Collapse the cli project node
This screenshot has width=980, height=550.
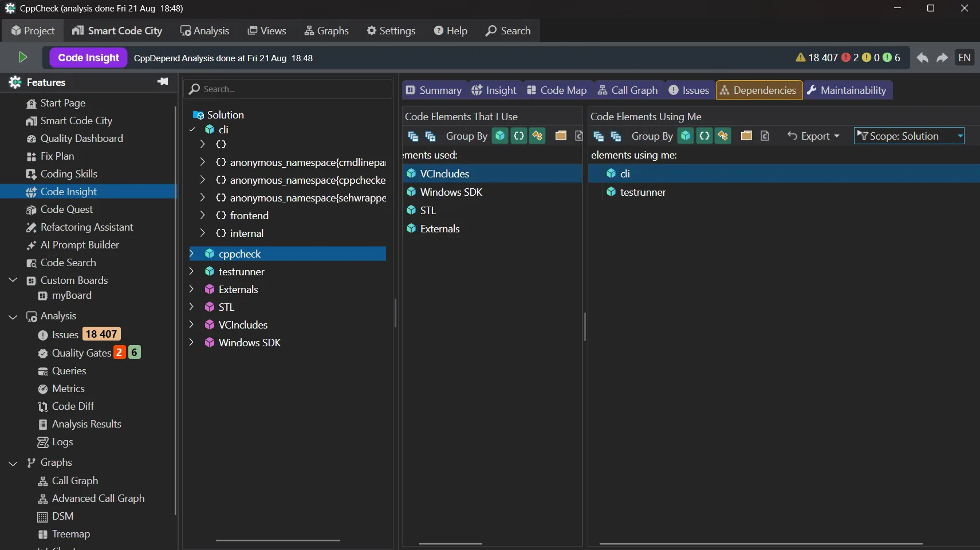click(x=192, y=129)
